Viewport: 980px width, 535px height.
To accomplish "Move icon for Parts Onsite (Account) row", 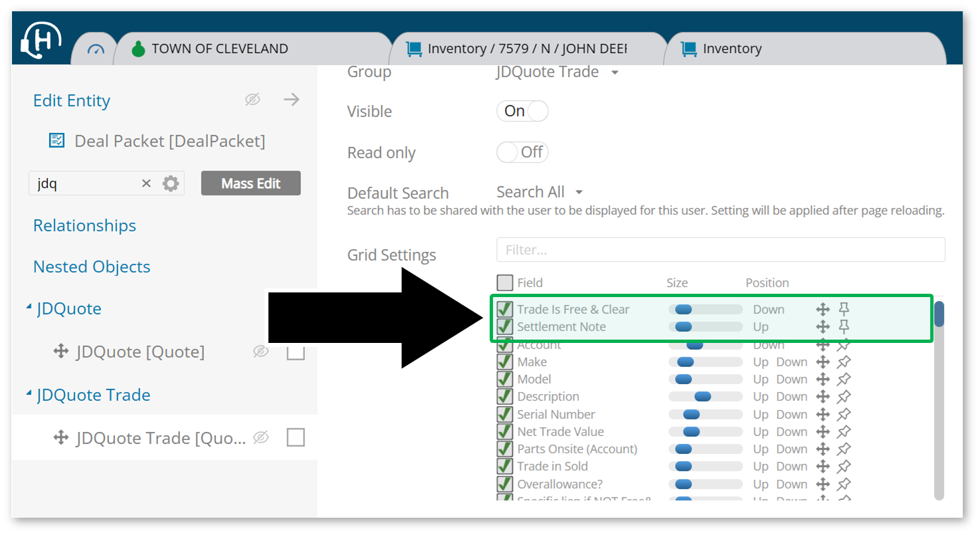I will pos(823,449).
